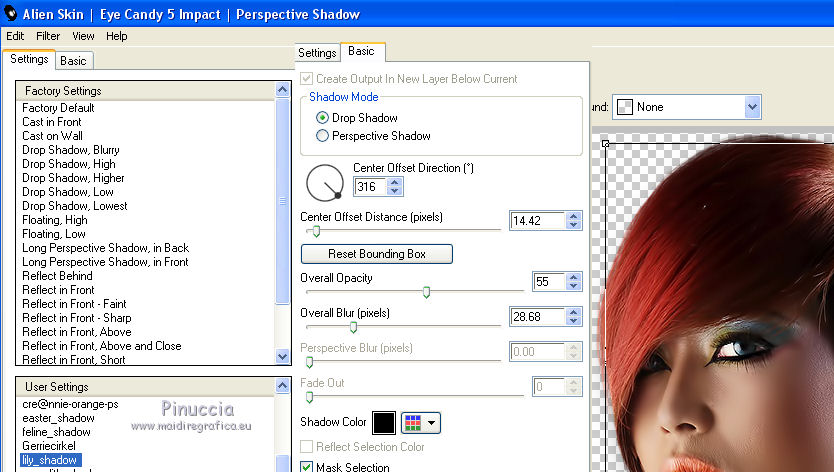Screen dimensions: 834x472
Task: Click User Settings scroll up arrow
Action: [282, 385]
